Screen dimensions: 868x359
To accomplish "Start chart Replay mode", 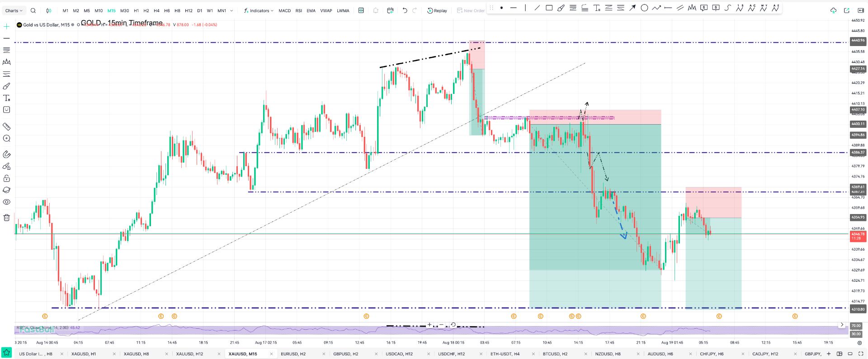I will (x=437, y=10).
